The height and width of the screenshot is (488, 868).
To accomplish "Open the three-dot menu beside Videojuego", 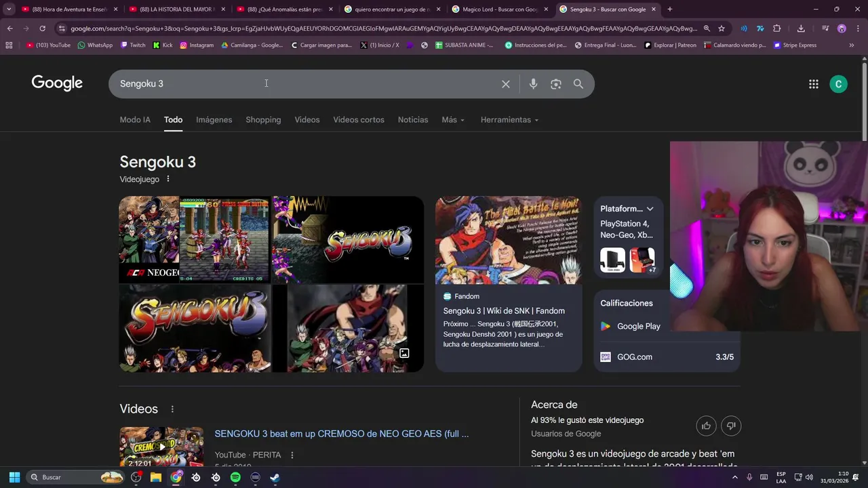I will tap(168, 179).
